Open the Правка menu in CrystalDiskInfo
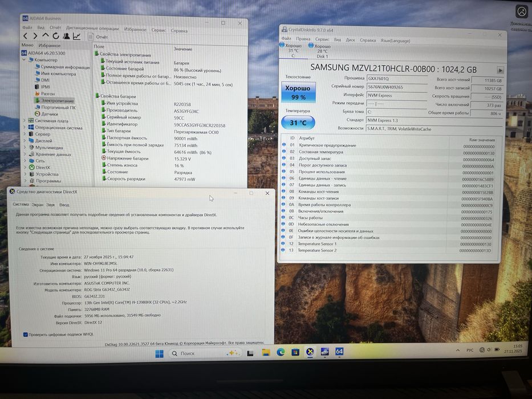Image resolution: width=532 pixels, height=399 pixels. [x=303, y=39]
